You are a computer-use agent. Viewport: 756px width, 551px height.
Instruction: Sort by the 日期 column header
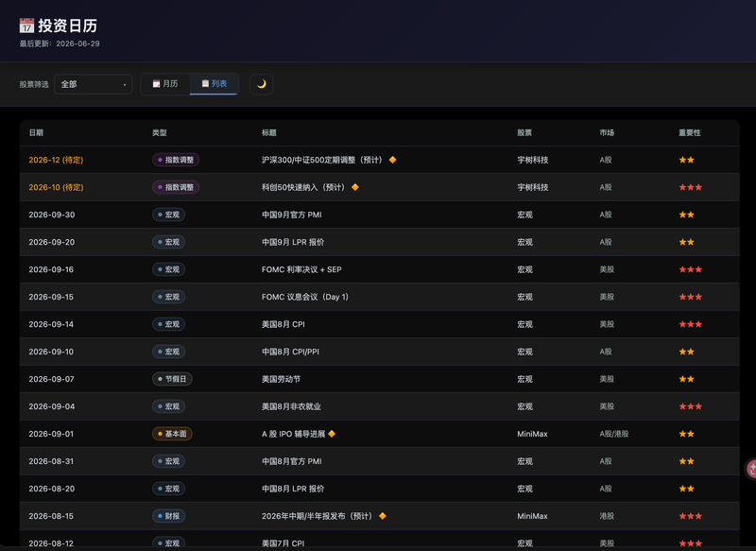[x=36, y=132]
